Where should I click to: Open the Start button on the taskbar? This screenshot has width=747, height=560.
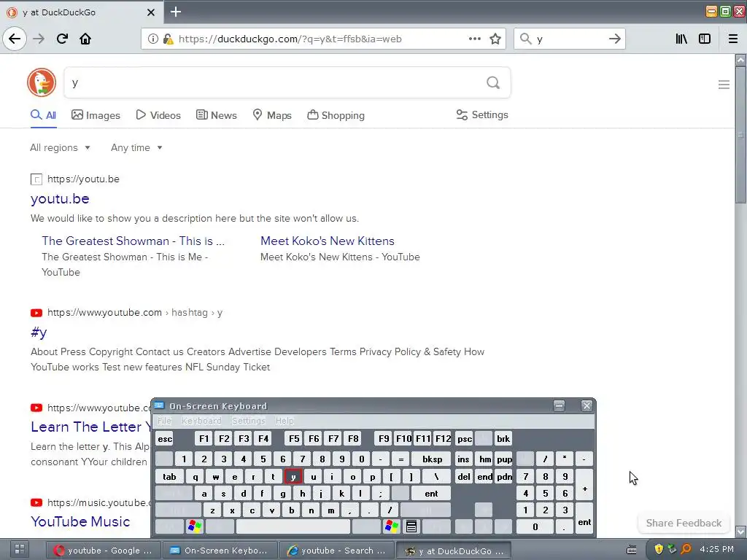pyautogui.click(x=20, y=549)
